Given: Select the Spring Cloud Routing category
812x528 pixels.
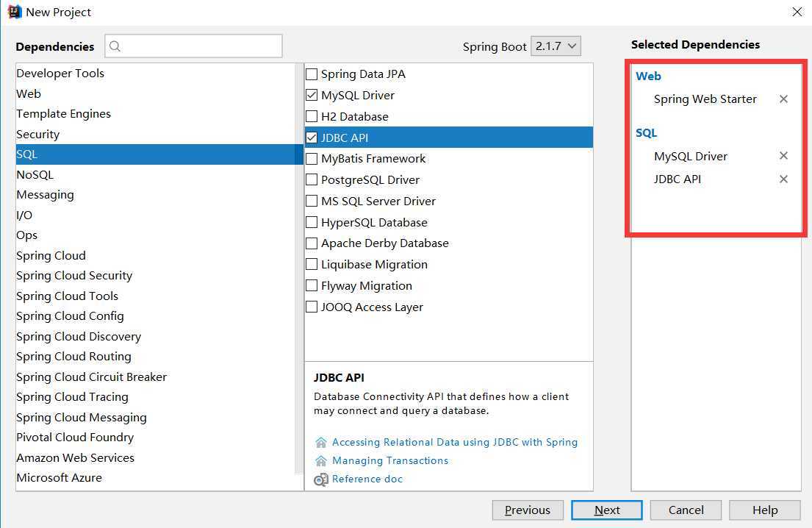Looking at the screenshot, I should [155, 357].
